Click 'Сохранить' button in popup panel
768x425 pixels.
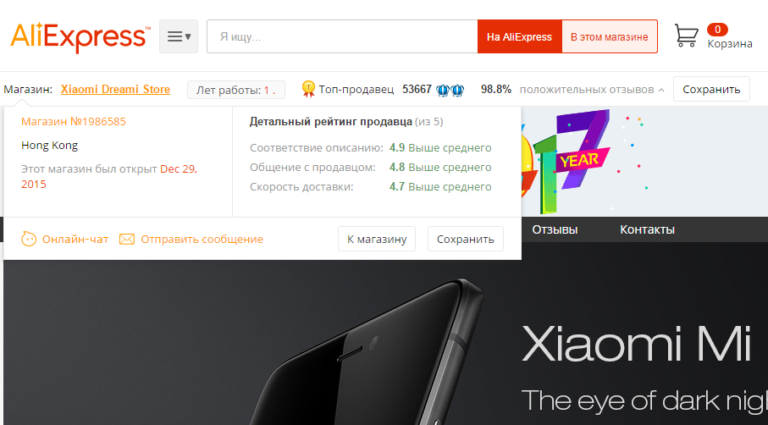(x=465, y=239)
